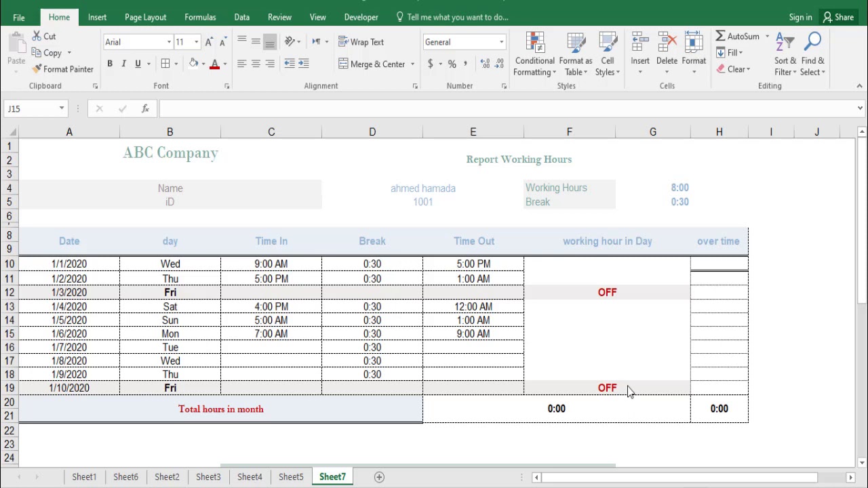Click the Insert Function fx icon
This screenshot has width=868, height=488.
click(x=145, y=108)
